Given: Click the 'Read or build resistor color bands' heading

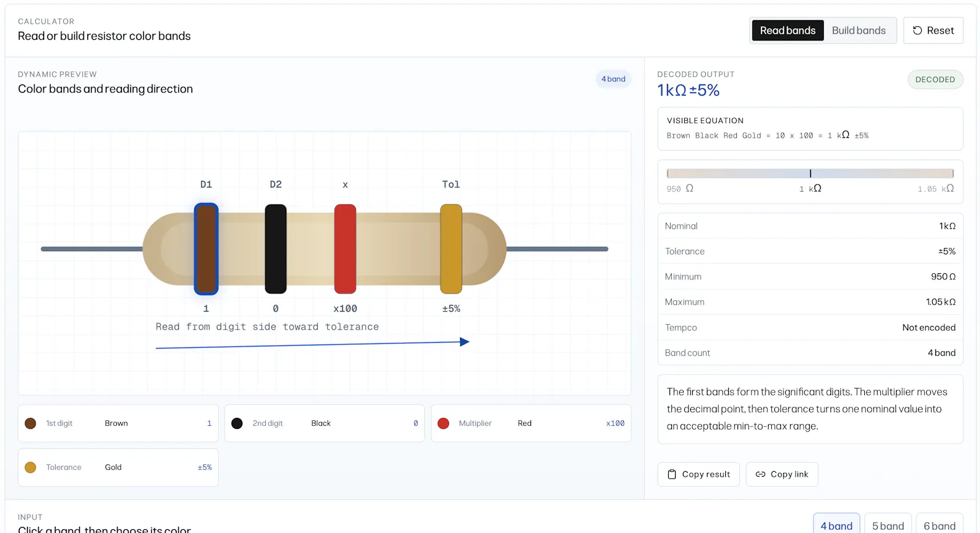Looking at the screenshot, I should click(x=104, y=36).
